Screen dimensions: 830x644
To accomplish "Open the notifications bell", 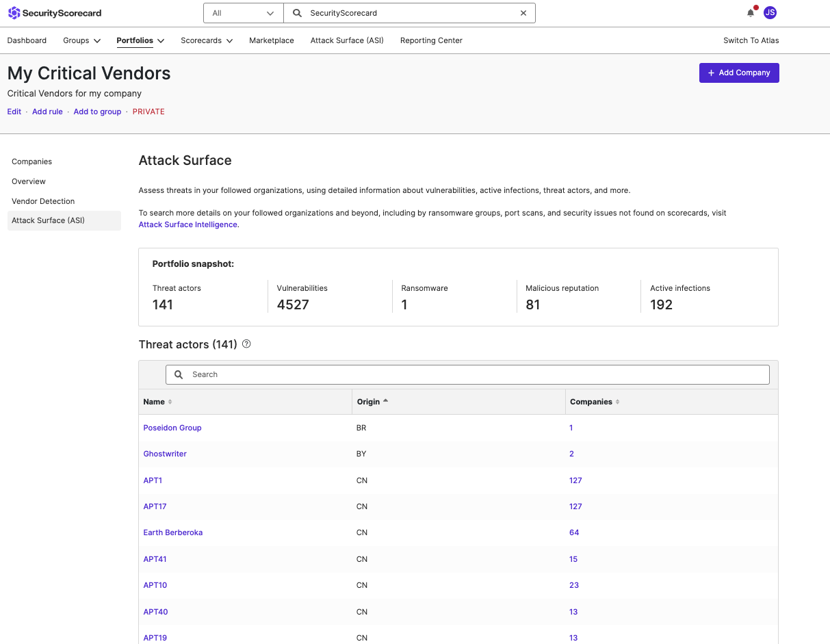I will pyautogui.click(x=751, y=13).
